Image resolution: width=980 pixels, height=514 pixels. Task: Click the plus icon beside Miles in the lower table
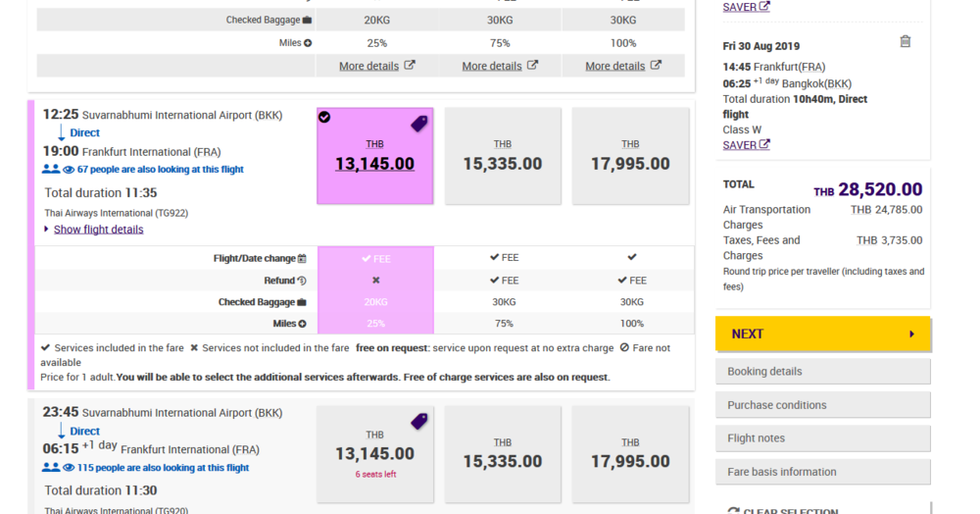303,324
